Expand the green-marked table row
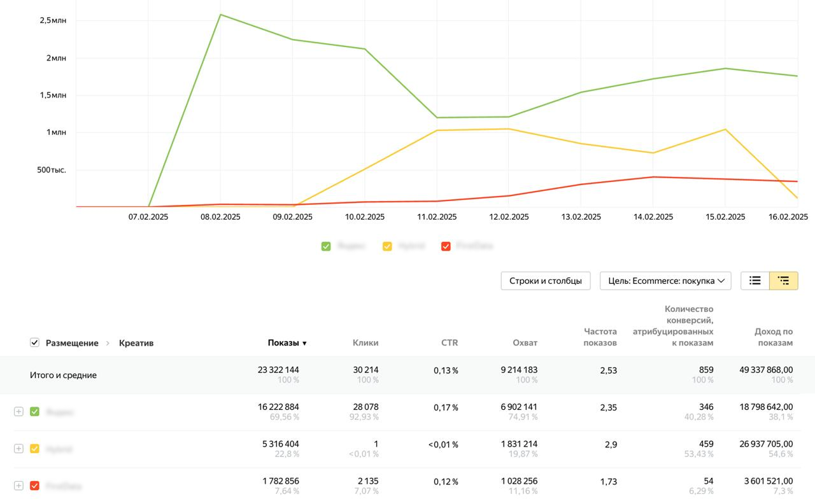 pos(18,412)
